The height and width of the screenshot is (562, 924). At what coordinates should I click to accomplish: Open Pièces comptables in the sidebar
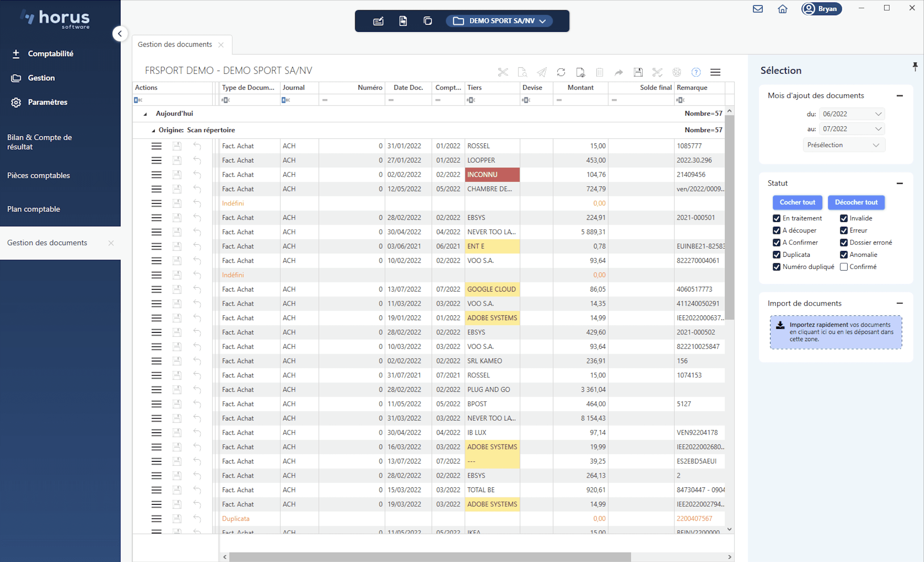[39, 175]
